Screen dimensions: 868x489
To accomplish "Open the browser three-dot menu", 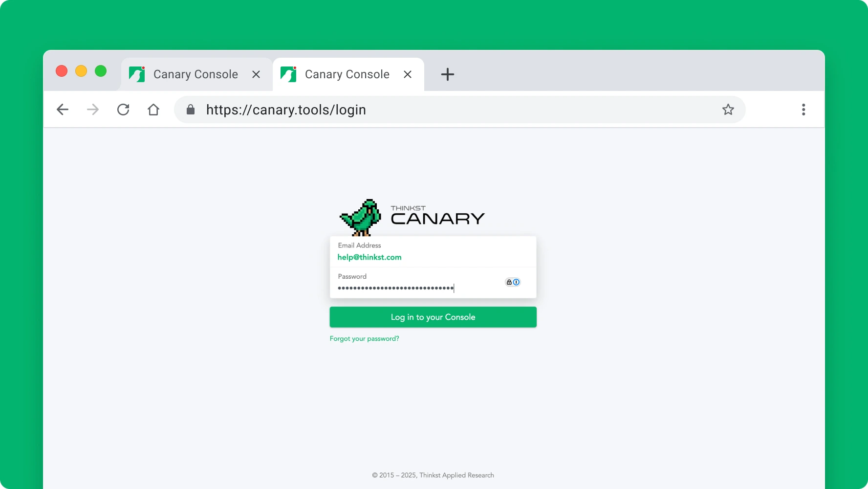I will pyautogui.click(x=803, y=110).
